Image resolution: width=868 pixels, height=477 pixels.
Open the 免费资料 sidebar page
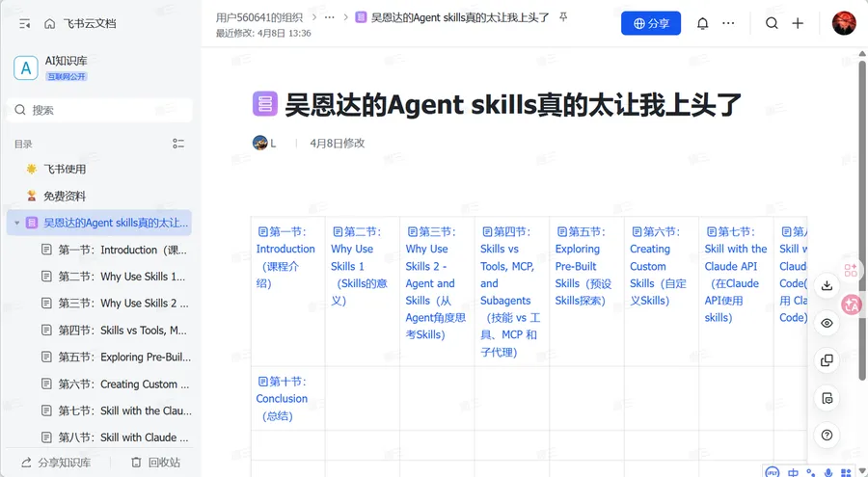pyautogui.click(x=65, y=196)
